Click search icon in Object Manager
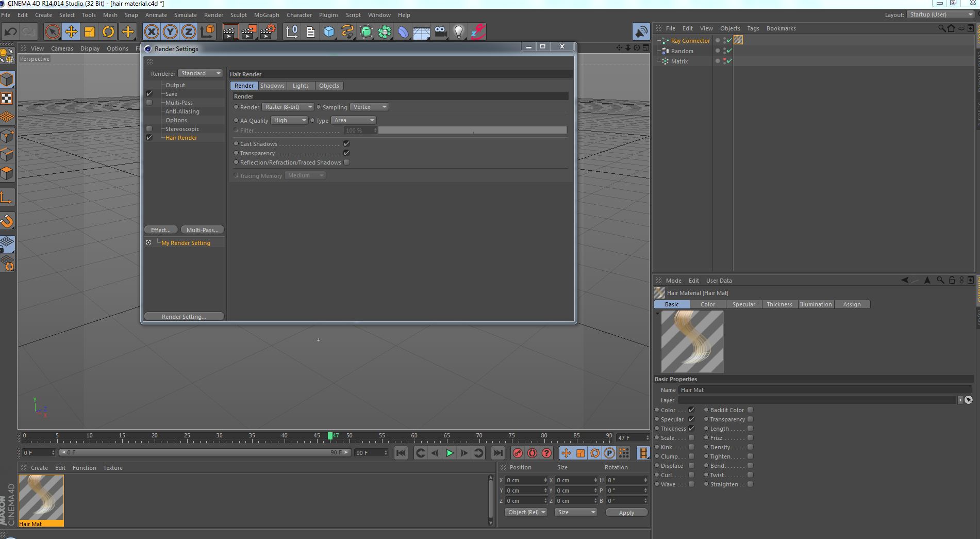Image resolution: width=980 pixels, height=539 pixels. point(942,28)
